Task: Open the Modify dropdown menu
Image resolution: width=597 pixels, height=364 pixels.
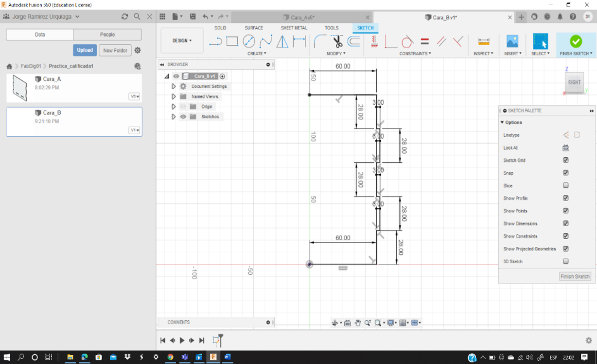Action: [x=336, y=54]
